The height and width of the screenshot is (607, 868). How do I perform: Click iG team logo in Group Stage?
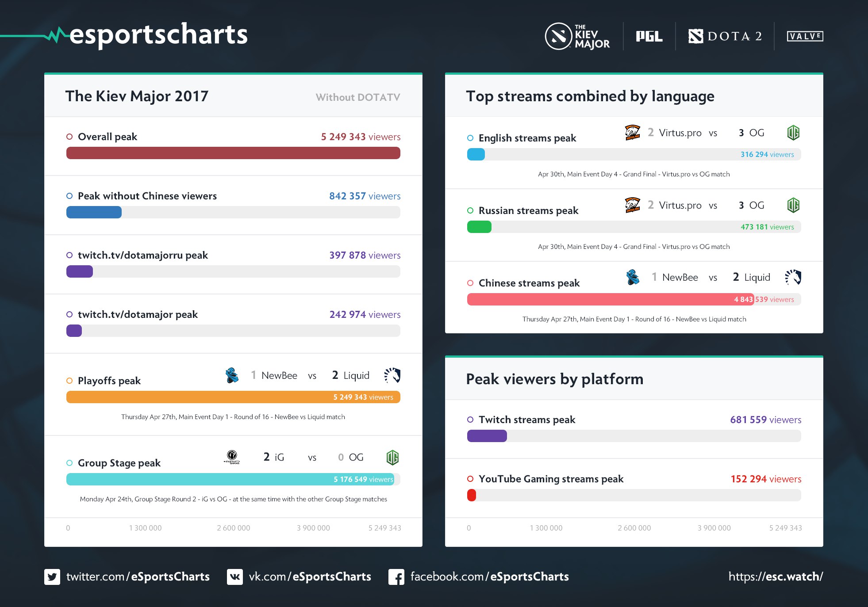click(x=232, y=457)
